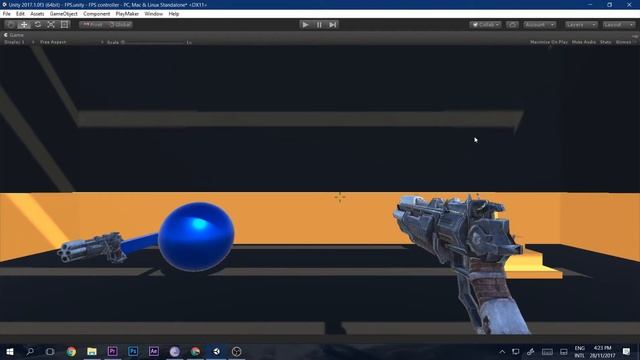Click the Pause button
The height and width of the screenshot is (360, 640).
coord(319,24)
